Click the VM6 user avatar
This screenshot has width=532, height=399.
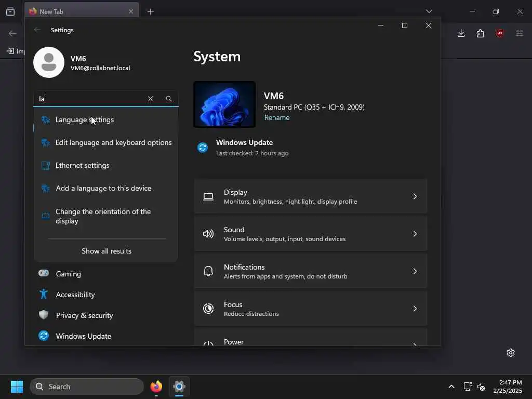click(x=49, y=62)
